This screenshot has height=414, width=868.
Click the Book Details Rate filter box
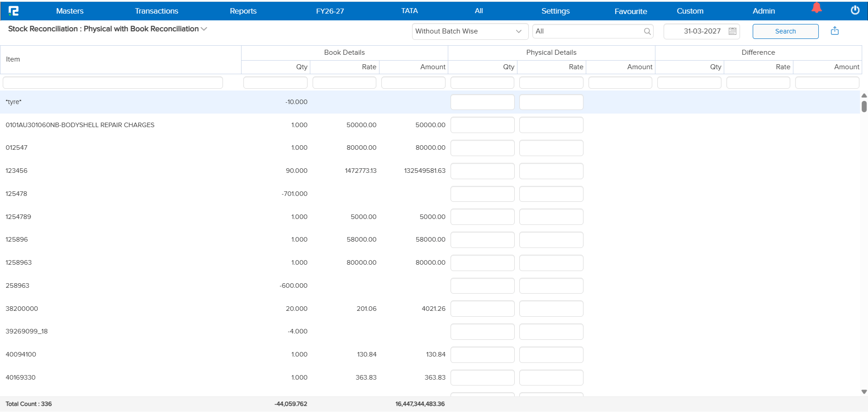pos(344,82)
